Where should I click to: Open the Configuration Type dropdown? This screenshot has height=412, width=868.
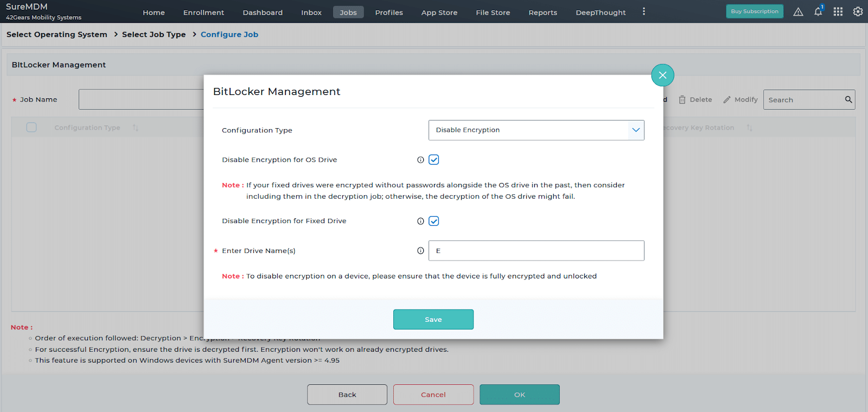(536, 130)
